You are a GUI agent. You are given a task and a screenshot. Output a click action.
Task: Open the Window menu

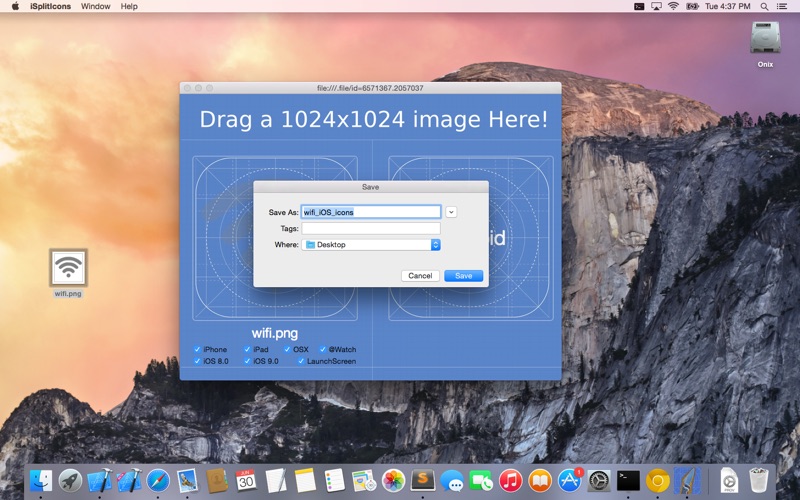click(95, 6)
